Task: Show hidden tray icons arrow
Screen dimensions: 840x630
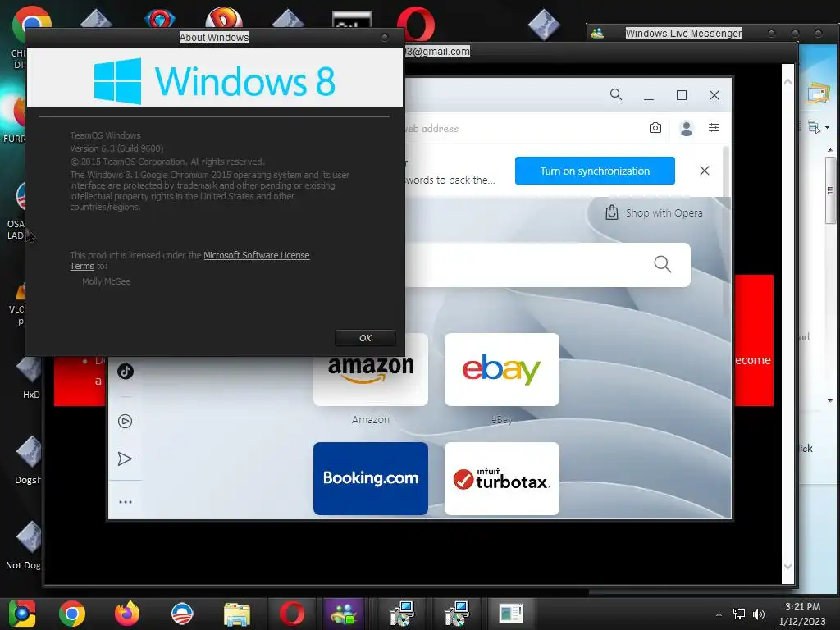Action: (719, 614)
